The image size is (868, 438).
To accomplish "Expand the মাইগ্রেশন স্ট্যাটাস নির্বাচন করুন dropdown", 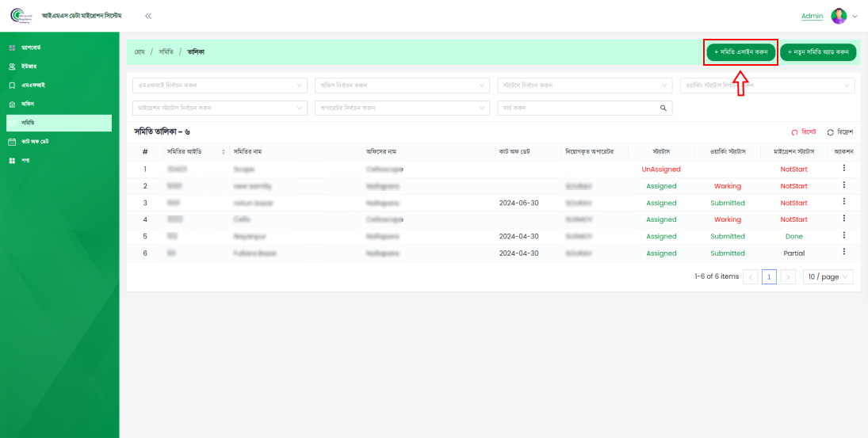I will [x=220, y=108].
